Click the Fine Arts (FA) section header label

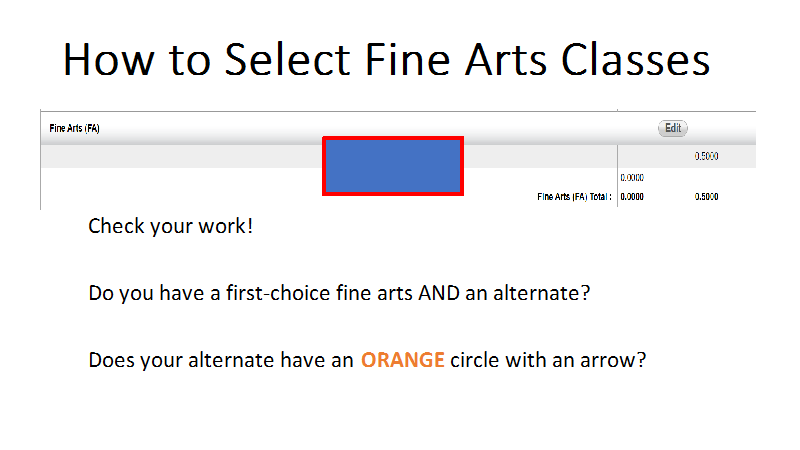coord(74,128)
